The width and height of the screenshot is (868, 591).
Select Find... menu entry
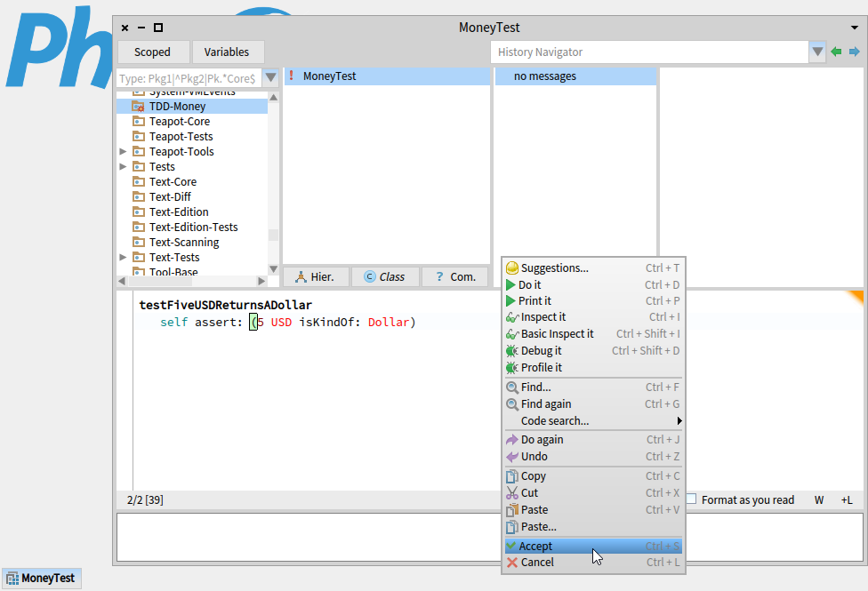pyautogui.click(x=593, y=387)
